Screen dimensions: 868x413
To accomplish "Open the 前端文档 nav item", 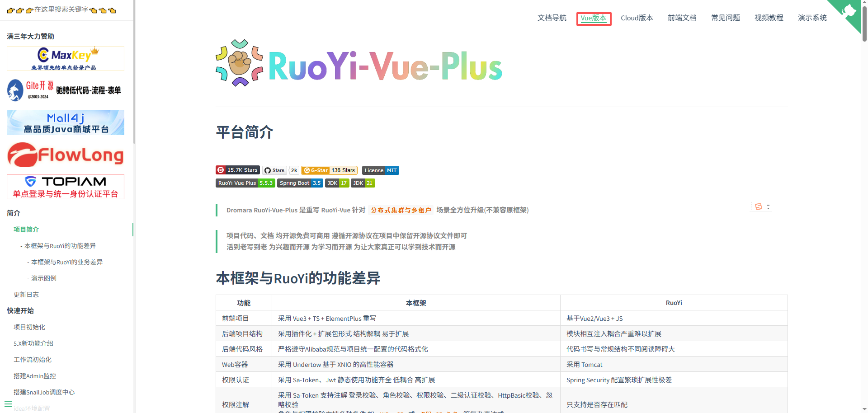I will pyautogui.click(x=682, y=18).
